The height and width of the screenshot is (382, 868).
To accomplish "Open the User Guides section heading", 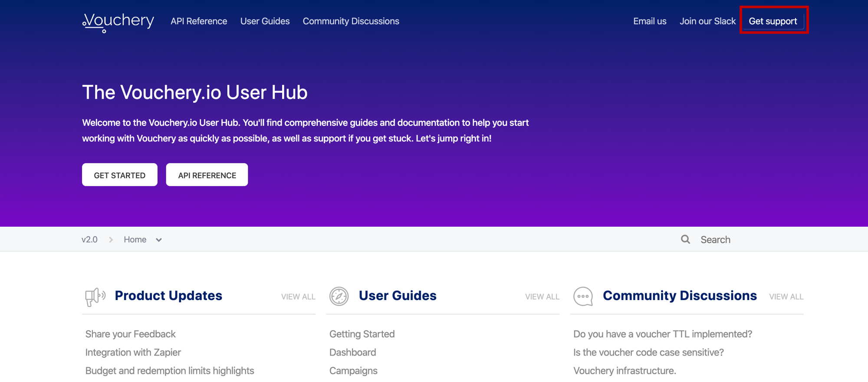I will click(398, 296).
